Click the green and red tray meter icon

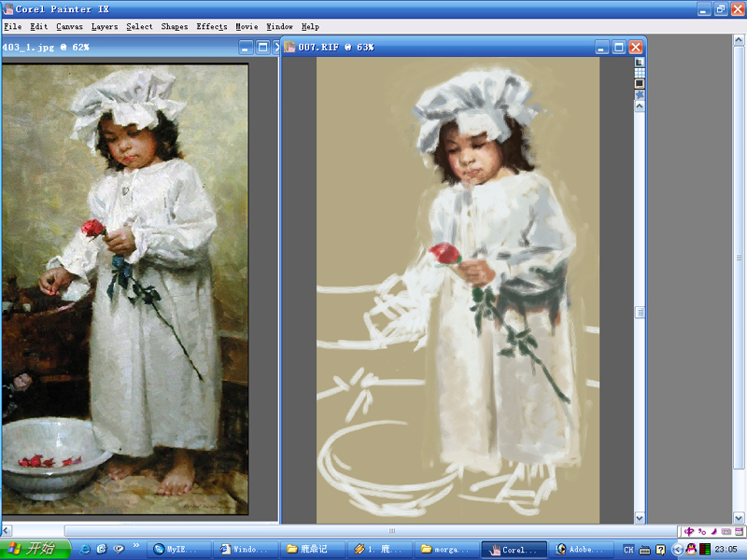pyautogui.click(x=705, y=549)
